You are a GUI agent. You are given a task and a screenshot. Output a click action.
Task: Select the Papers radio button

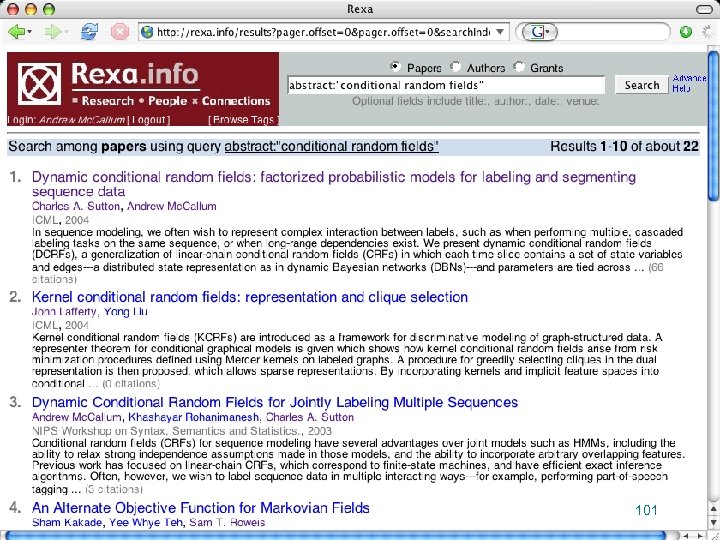pyautogui.click(x=395, y=67)
